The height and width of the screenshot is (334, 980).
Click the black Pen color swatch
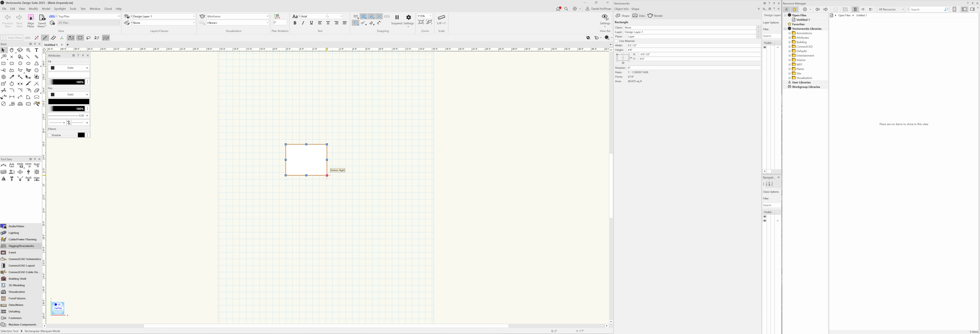click(x=69, y=102)
